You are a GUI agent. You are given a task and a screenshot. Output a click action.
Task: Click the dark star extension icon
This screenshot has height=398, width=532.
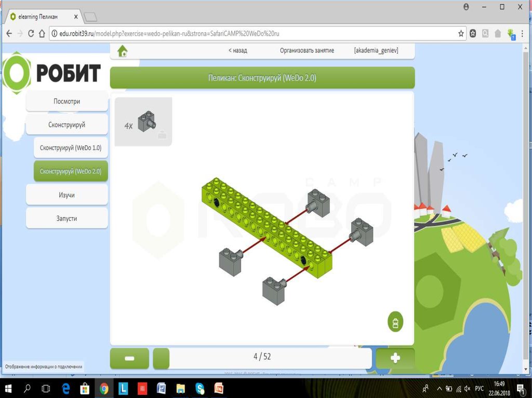pyautogui.click(x=473, y=34)
